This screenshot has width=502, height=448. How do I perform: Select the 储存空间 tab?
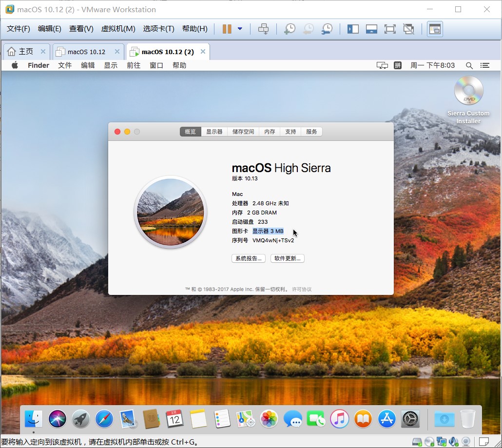(243, 132)
